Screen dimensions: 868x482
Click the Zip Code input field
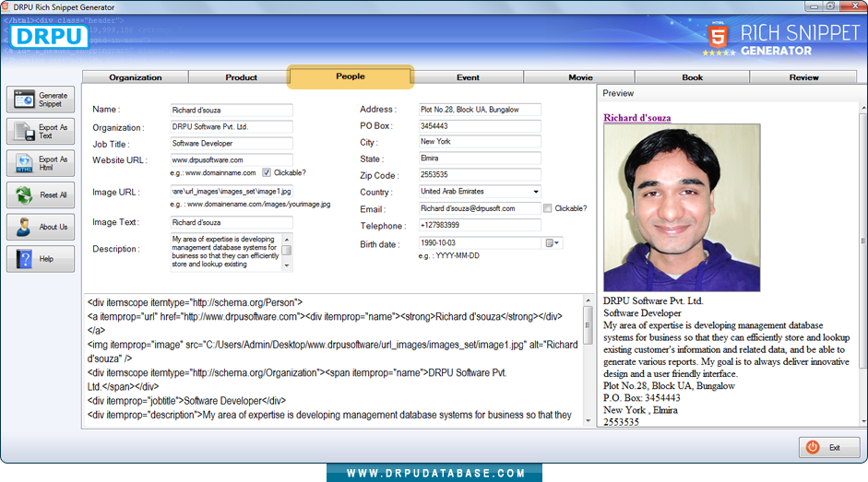tap(480, 175)
